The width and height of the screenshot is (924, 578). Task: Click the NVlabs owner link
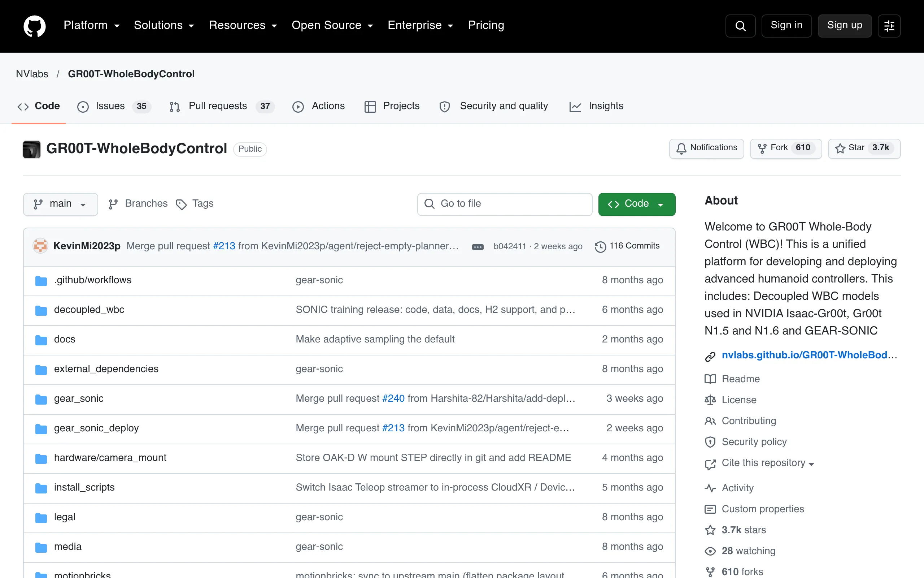[x=32, y=74]
